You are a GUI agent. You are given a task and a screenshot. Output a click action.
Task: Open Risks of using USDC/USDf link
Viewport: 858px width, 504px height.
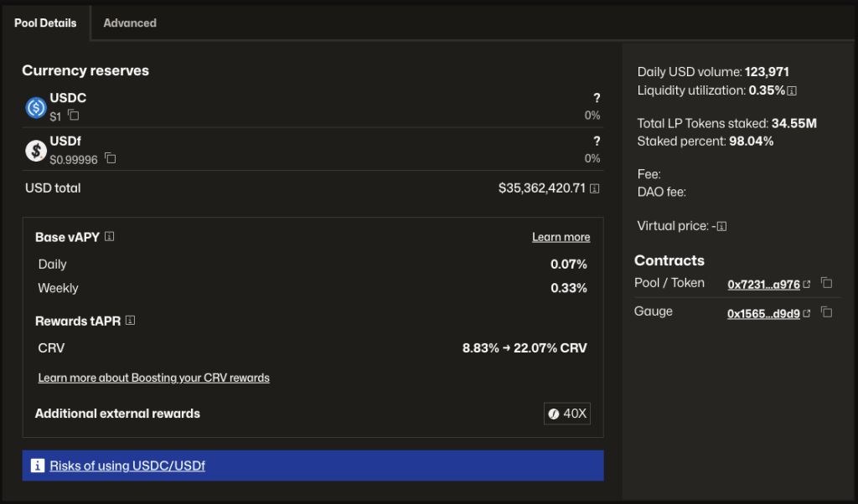[x=127, y=465]
